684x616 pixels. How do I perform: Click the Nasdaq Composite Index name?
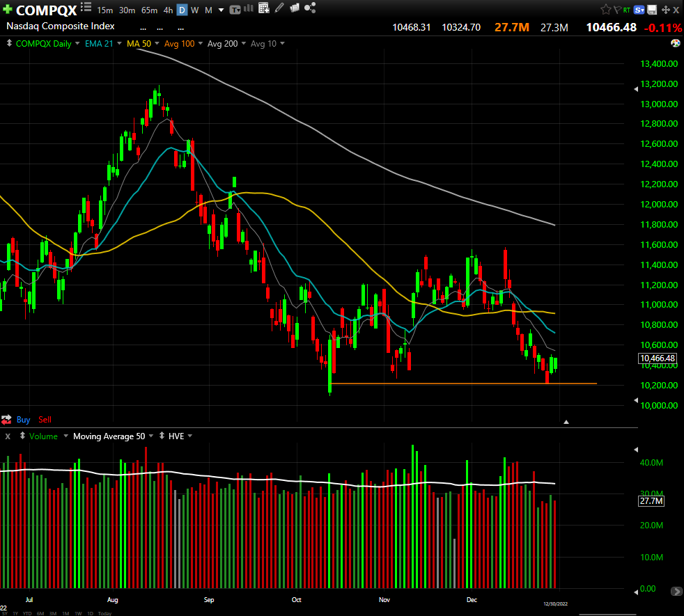[61, 26]
